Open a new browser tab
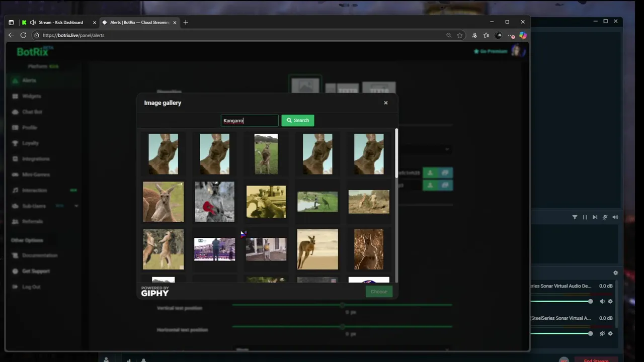Viewport: 644px width, 362px height. coord(186,22)
